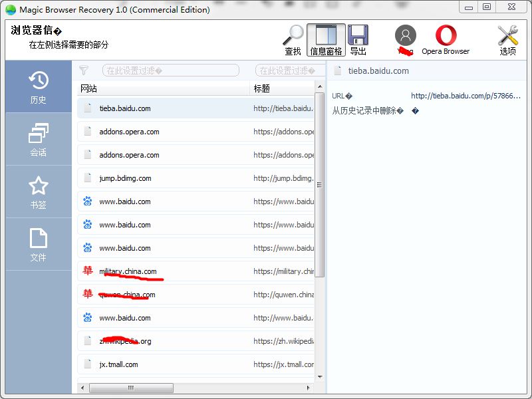This screenshot has width=532, height=399.
Task: Focus the title filter input field
Action: 290,70
